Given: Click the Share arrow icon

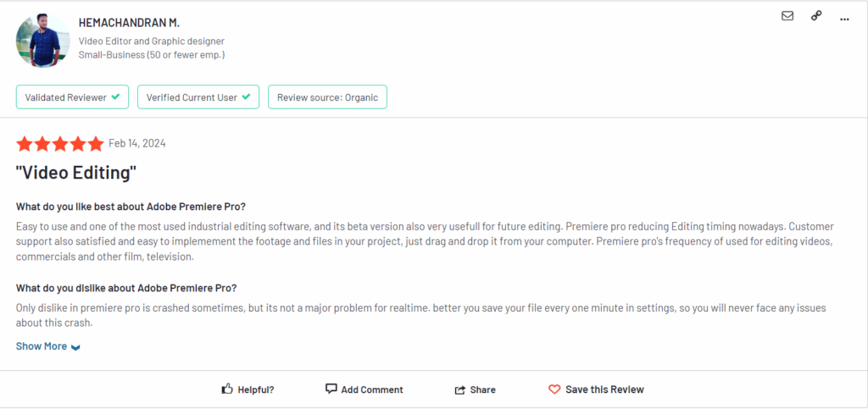Looking at the screenshot, I should tap(460, 390).
